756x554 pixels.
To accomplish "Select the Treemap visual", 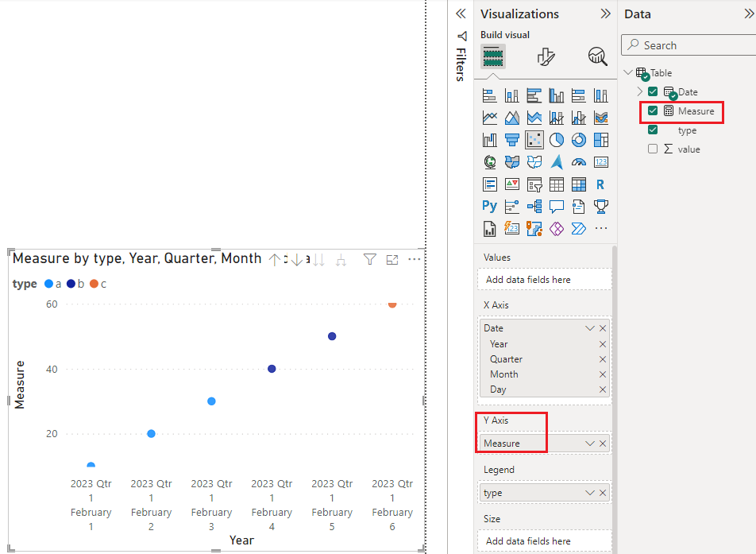I will tap(600, 140).
